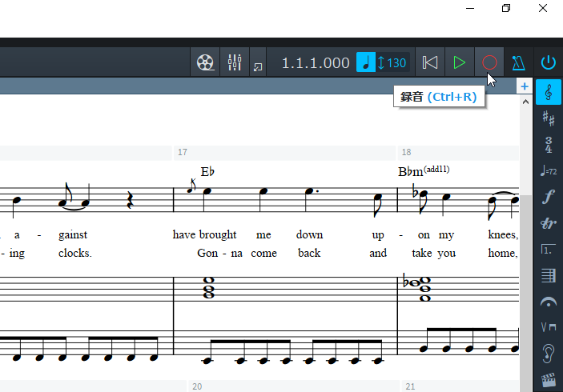
Task: Minimize the window
Action: point(470,8)
